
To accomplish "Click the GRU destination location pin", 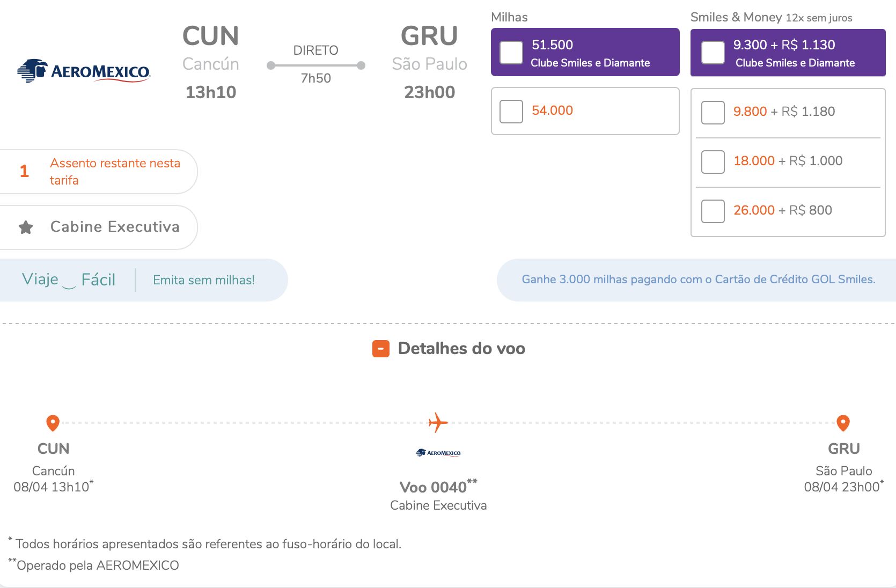I will point(843,423).
